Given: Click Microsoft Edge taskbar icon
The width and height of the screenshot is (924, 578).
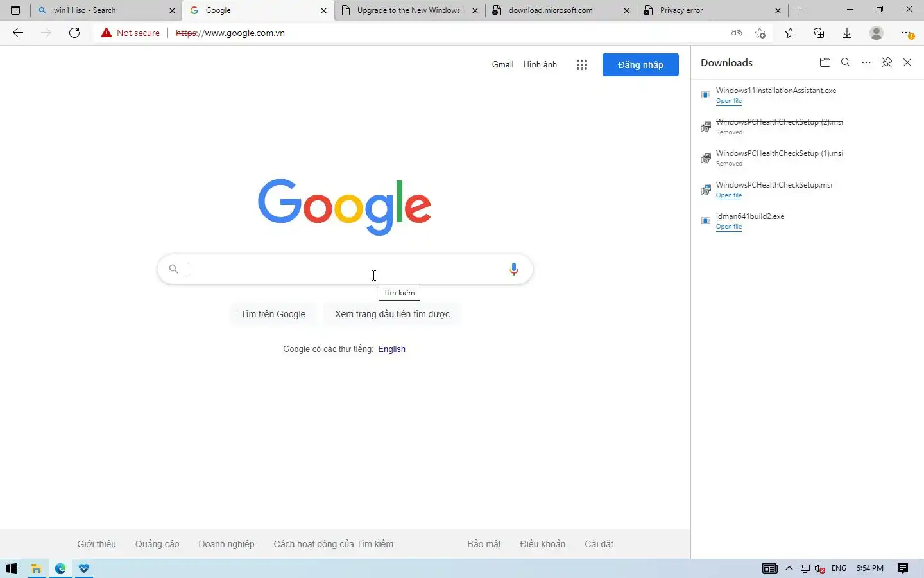Looking at the screenshot, I should 60,568.
